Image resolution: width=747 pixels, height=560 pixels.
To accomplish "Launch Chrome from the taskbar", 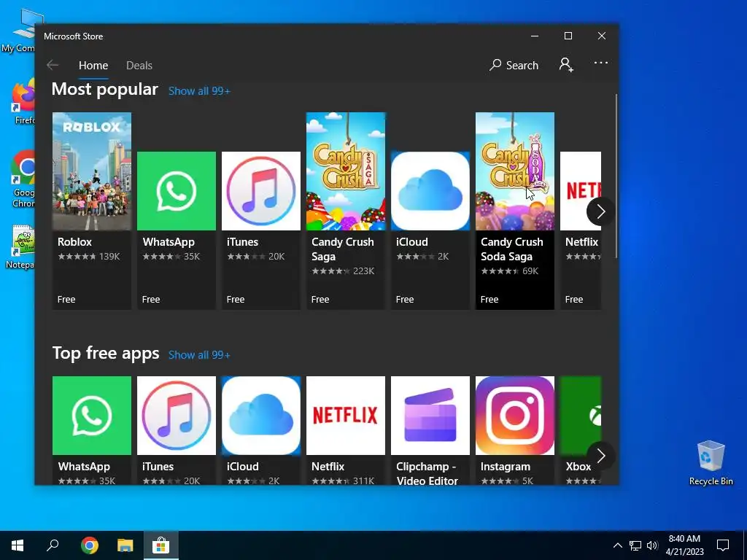I will pyautogui.click(x=89, y=545).
